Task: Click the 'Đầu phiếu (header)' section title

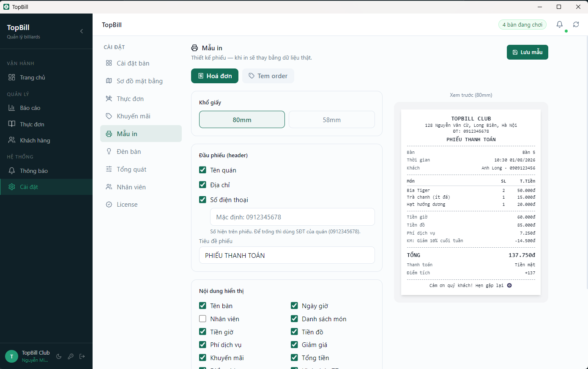Action: click(x=223, y=155)
